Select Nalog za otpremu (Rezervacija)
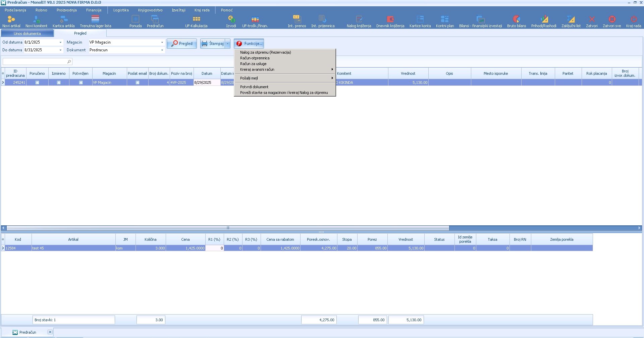Viewport: 644px width, 338px height. click(x=285, y=52)
